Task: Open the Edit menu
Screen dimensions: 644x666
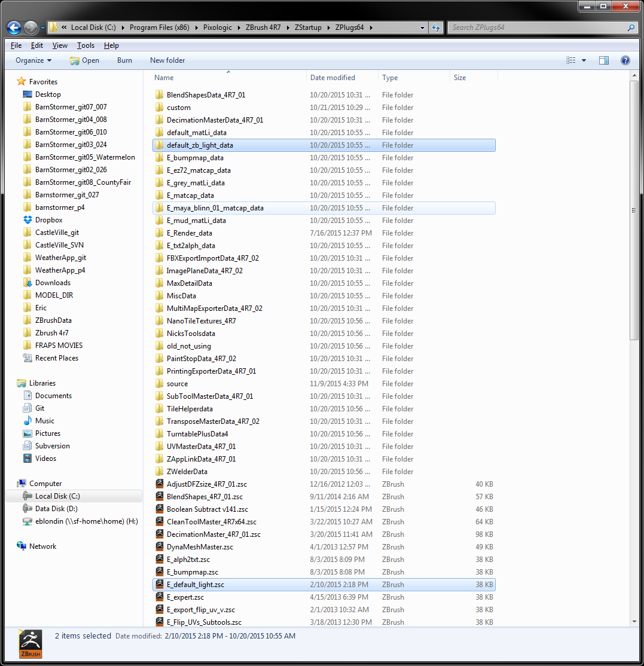Action: click(37, 45)
